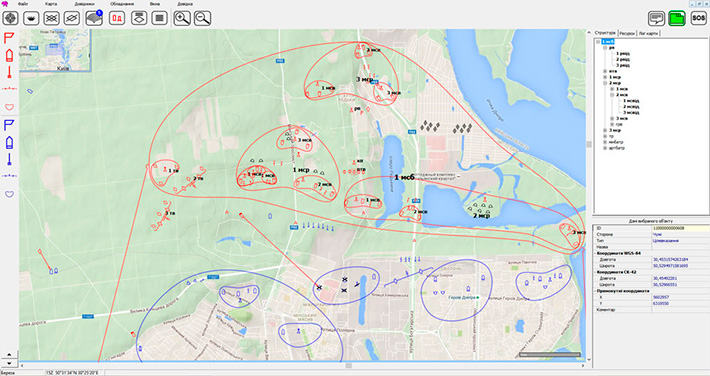The image size is (710, 376).
Task: Click the zoom in magnifier icon
Action: tap(182, 18)
